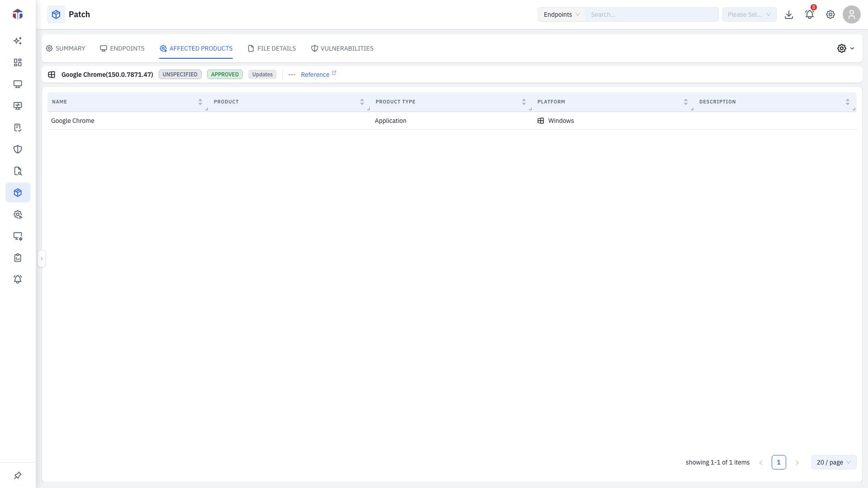
Task: Expand the table settings gear dropdown
Action: tap(845, 48)
